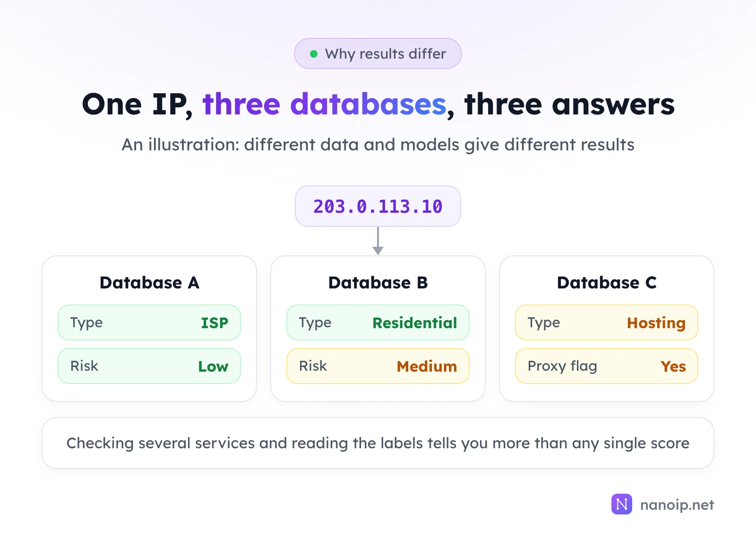The height and width of the screenshot is (540, 756).
Task: Click the nanoip.net N logo icon
Action: pos(621,504)
